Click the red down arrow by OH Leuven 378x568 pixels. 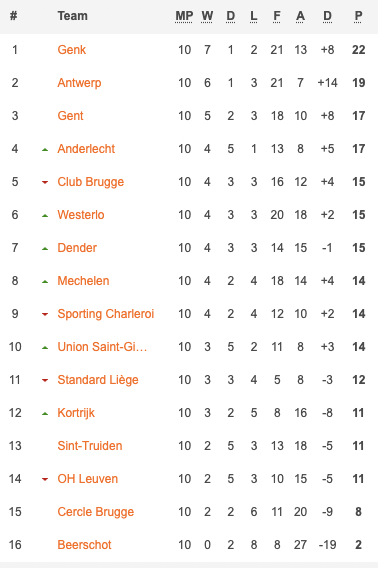tap(45, 479)
